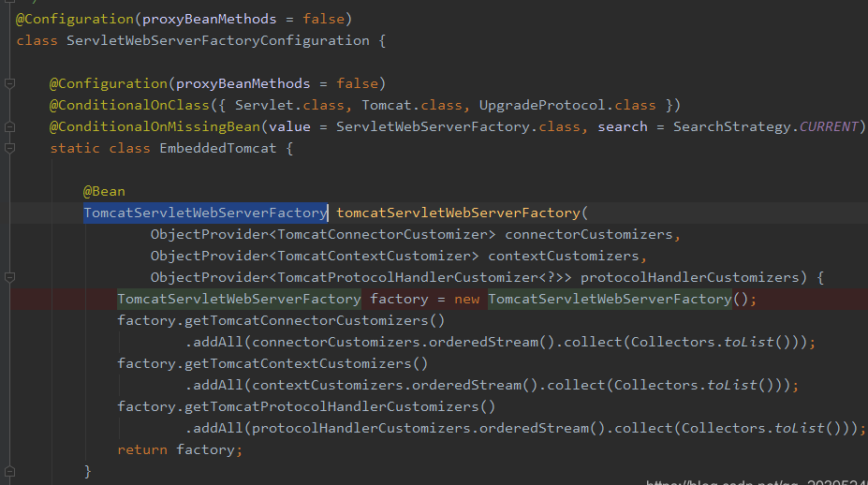868x485 pixels.
Task: Click ServletWebServerFactory in the ConditionalOnMissingBean annotation
Action: [433, 126]
